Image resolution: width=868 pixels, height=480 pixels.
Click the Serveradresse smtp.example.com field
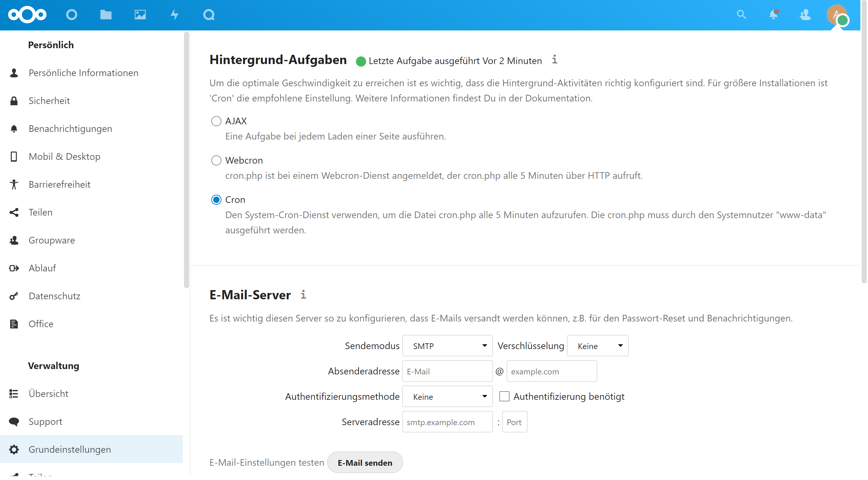tap(447, 422)
